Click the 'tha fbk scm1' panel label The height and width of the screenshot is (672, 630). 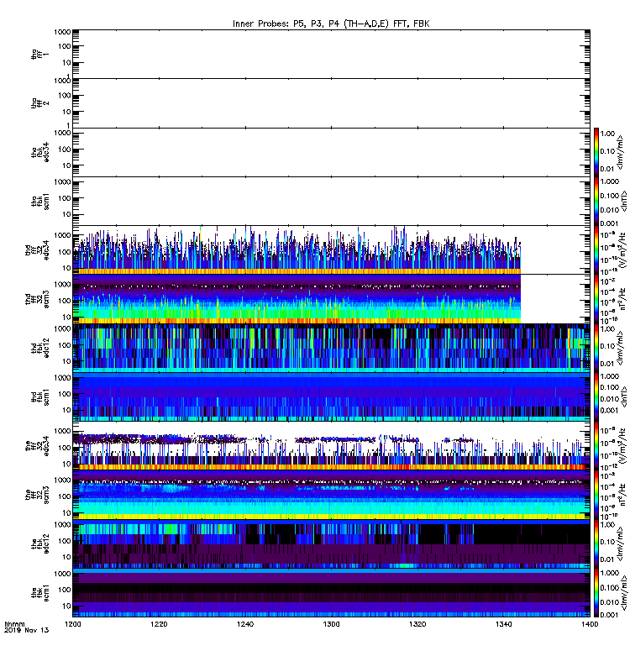click(40, 201)
